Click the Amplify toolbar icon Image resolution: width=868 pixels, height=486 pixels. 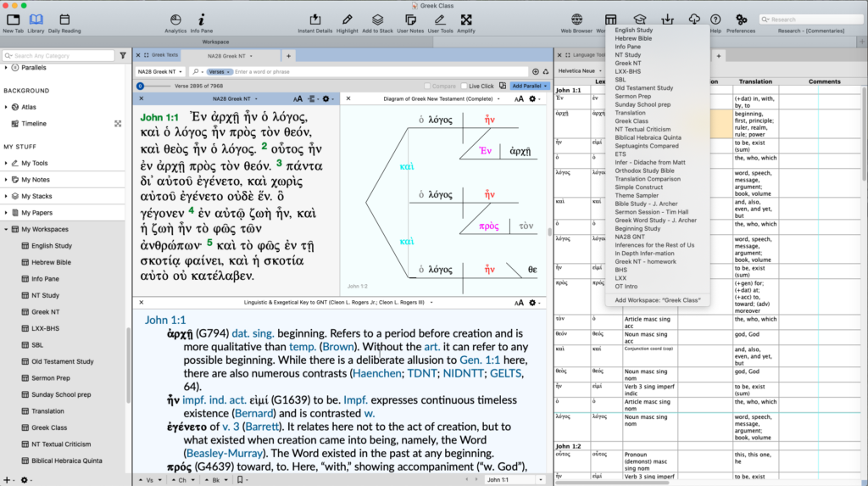(466, 23)
